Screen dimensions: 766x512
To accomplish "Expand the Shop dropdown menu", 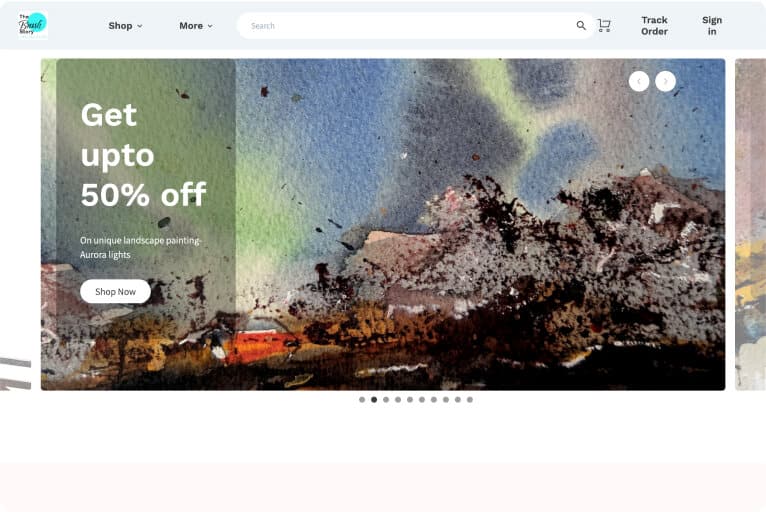I will point(126,26).
